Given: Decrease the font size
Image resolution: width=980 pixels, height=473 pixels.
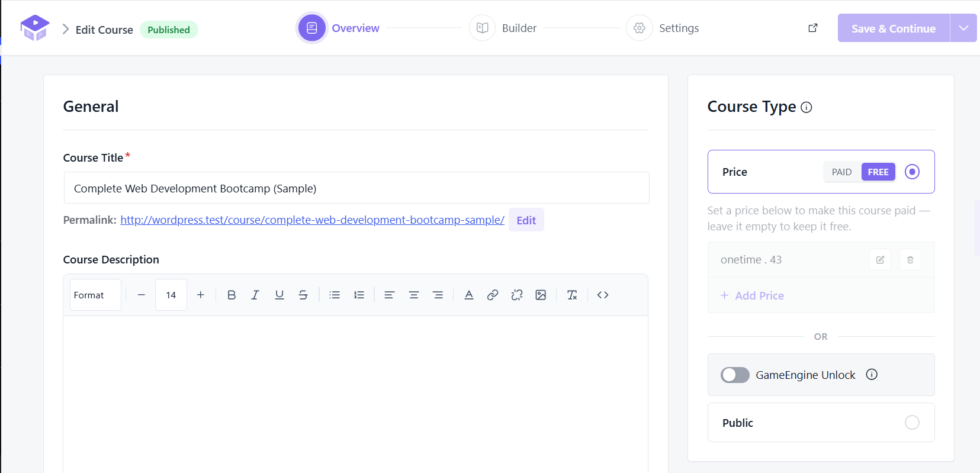Looking at the screenshot, I should (141, 295).
